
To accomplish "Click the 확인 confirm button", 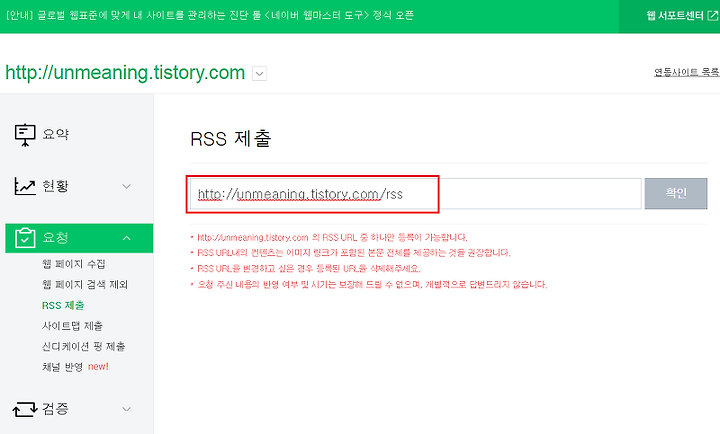I will tap(676, 193).
